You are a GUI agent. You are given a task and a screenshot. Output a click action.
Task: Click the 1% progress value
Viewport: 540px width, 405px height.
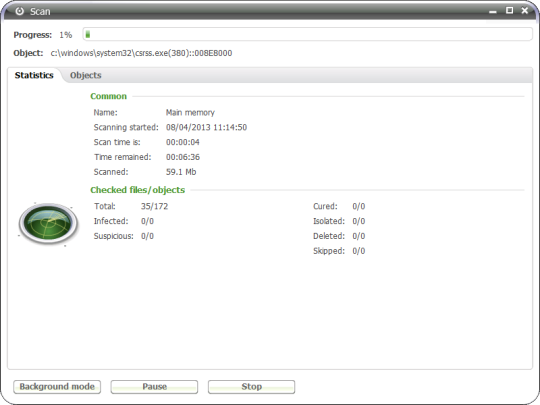coord(65,35)
